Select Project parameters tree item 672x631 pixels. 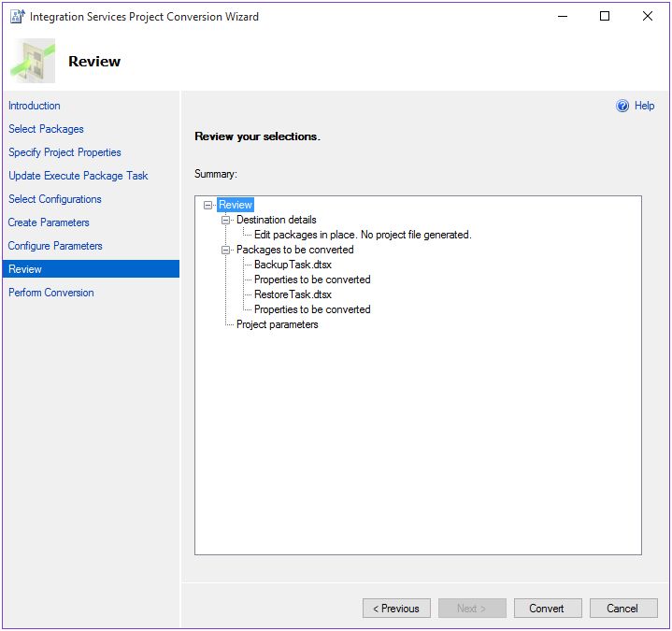click(277, 324)
